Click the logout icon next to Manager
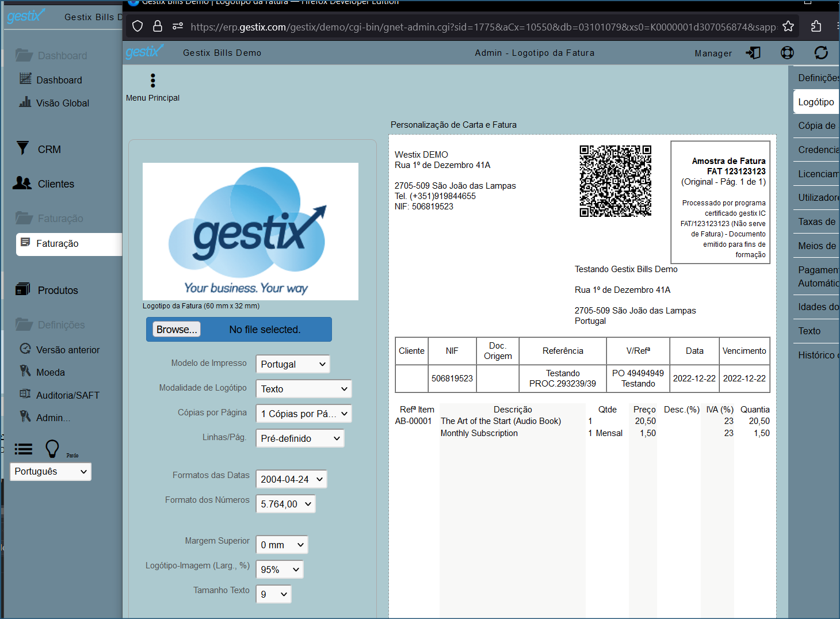Screen dimensions: 840x619 click(x=753, y=53)
